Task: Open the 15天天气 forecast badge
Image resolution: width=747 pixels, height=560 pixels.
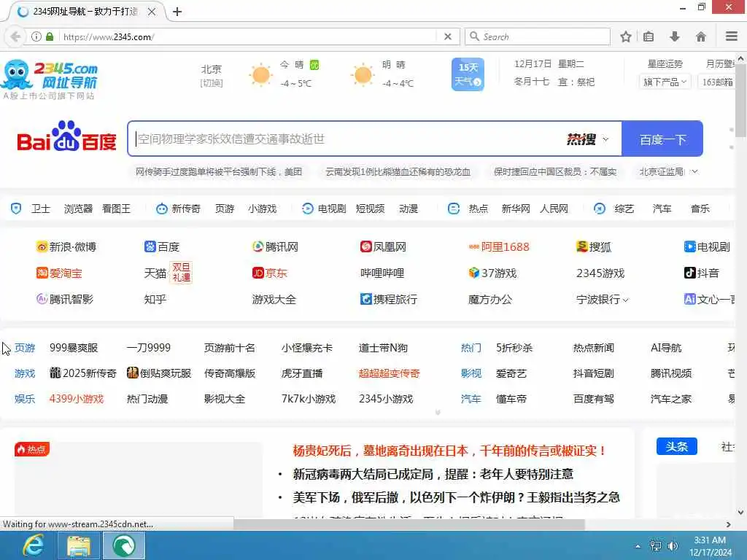Action: tap(468, 74)
